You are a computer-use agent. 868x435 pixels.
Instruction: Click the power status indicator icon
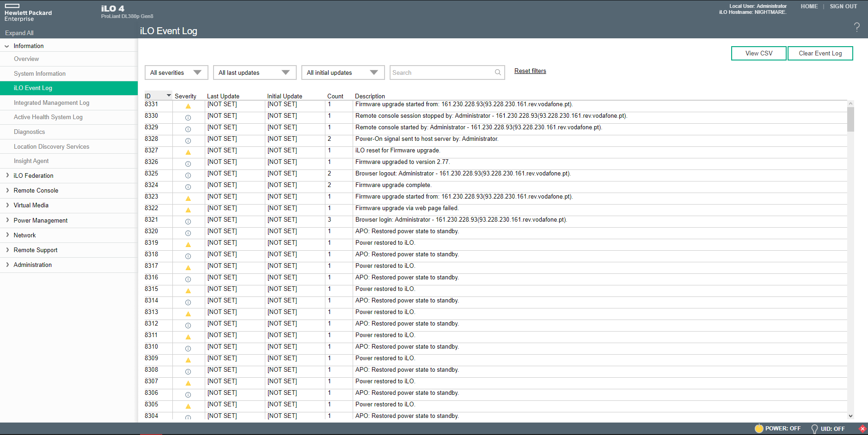point(759,429)
